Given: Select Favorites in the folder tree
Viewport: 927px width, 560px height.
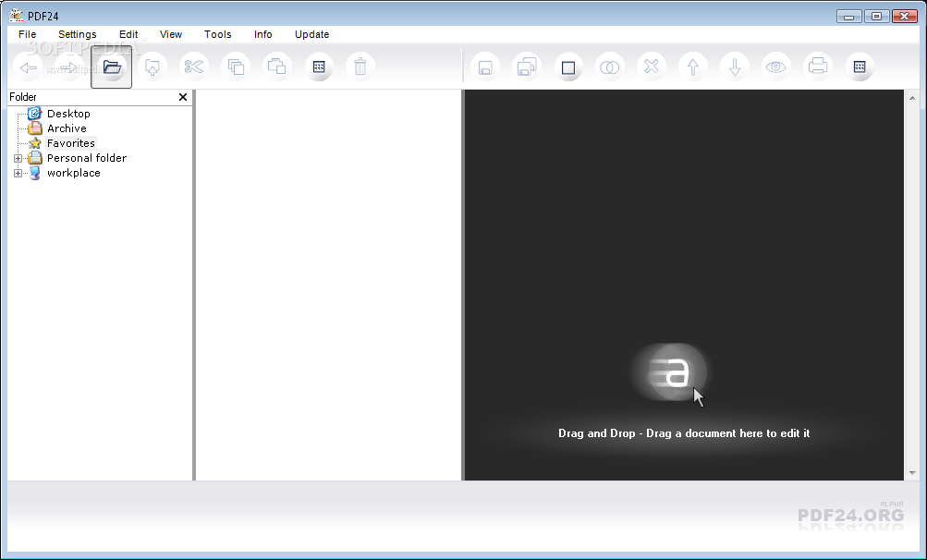Looking at the screenshot, I should [x=71, y=143].
